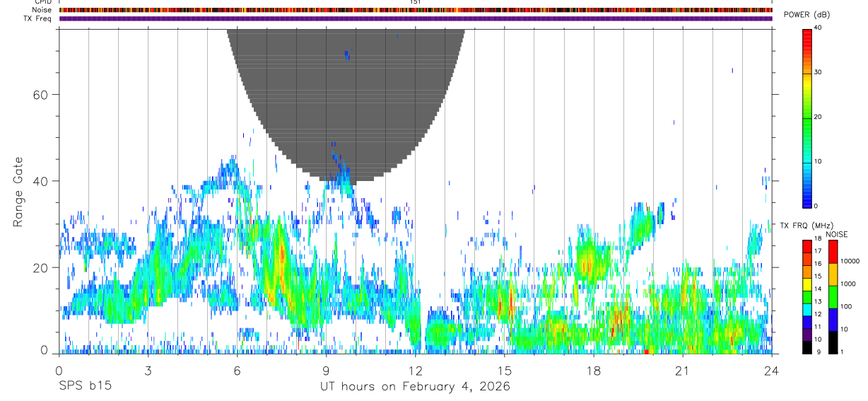Select the 11 tick on the TX FRQ legend
The height and width of the screenshot is (401, 868).
(819, 327)
